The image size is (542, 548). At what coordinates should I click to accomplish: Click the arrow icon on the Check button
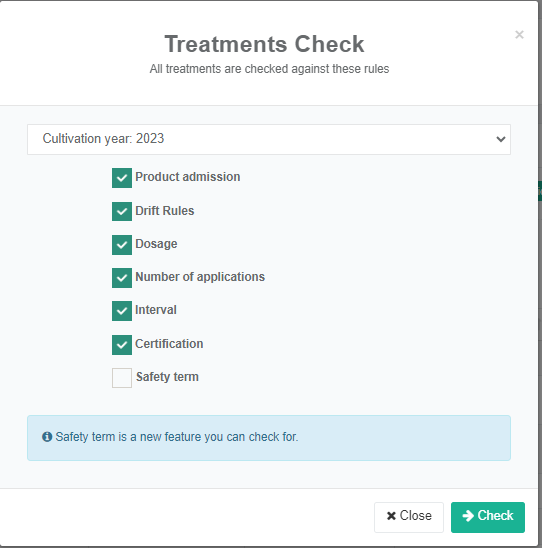point(468,515)
